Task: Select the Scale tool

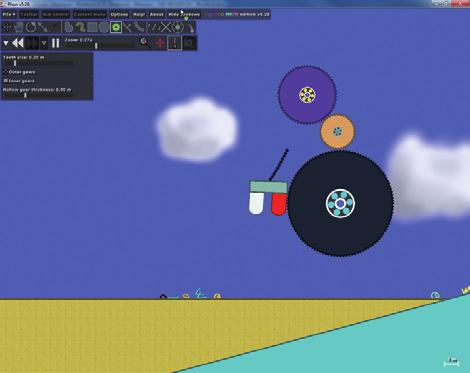Action: (x=42, y=27)
